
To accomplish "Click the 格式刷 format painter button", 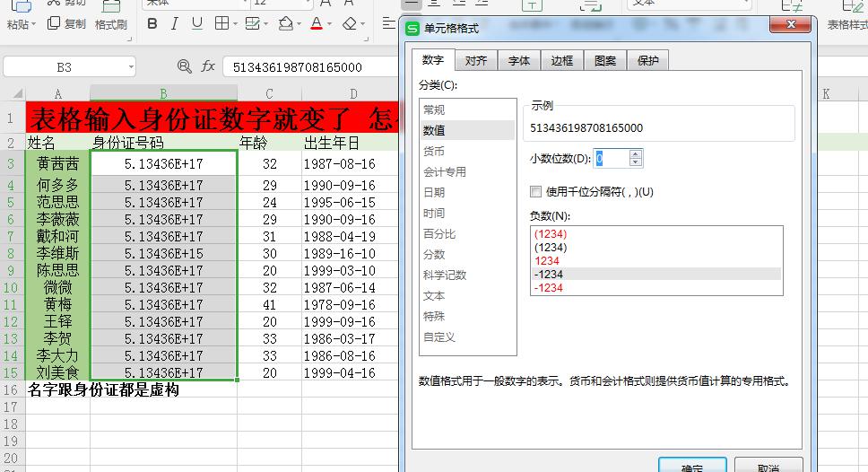I will click(110, 17).
